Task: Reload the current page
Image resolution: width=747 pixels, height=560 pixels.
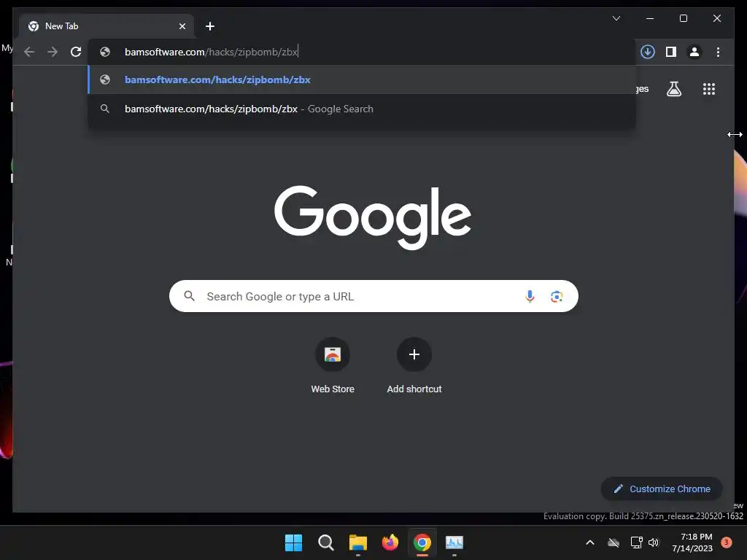Action: 76,52
